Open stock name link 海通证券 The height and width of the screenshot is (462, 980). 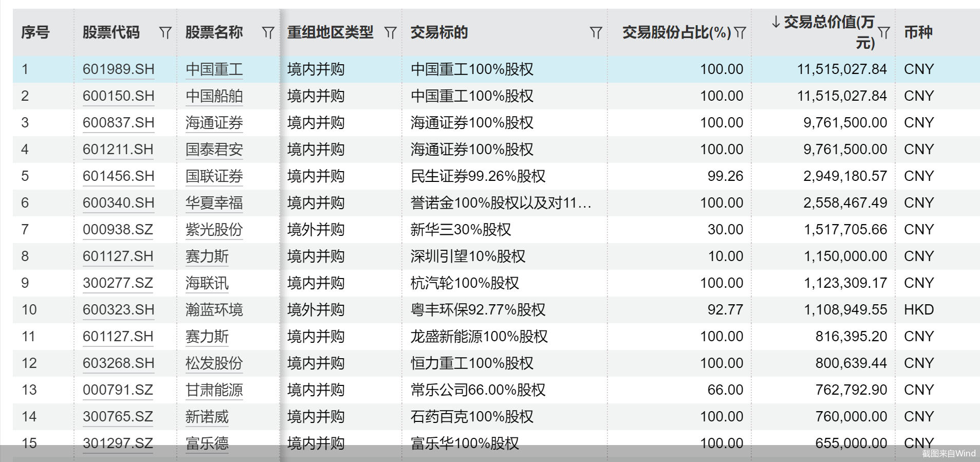tap(214, 123)
